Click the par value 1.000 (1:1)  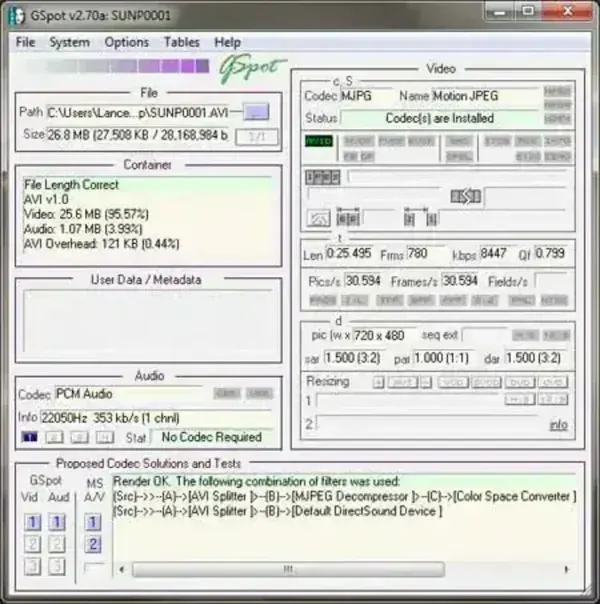point(443,358)
